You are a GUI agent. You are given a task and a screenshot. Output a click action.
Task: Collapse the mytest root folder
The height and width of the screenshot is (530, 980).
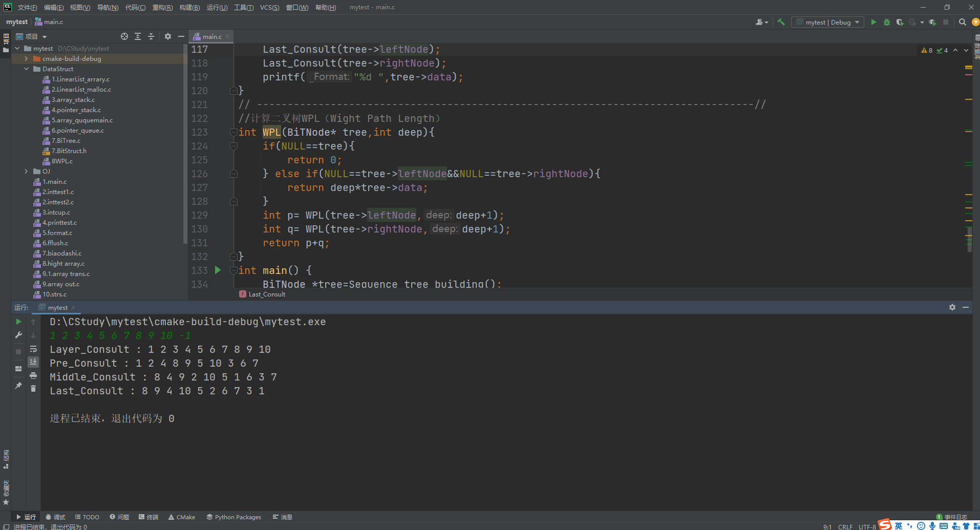tap(17, 48)
